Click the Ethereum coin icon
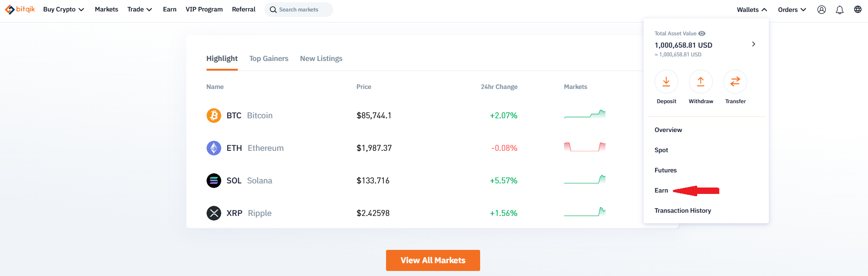This screenshot has height=276, width=868. point(214,148)
